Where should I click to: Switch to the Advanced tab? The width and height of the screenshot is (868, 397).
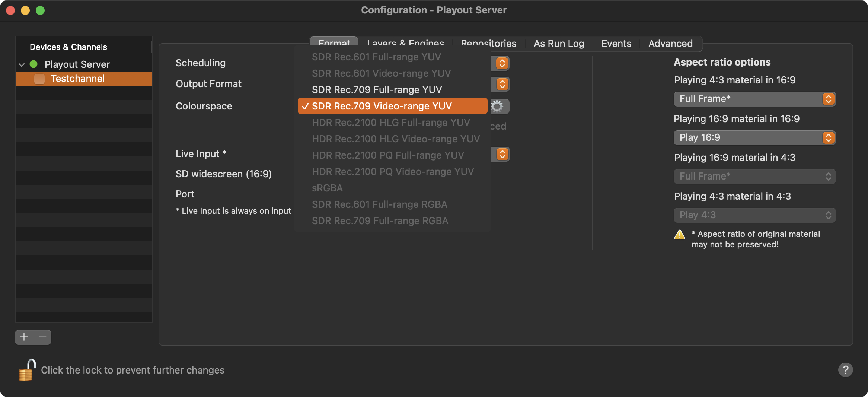pos(670,44)
